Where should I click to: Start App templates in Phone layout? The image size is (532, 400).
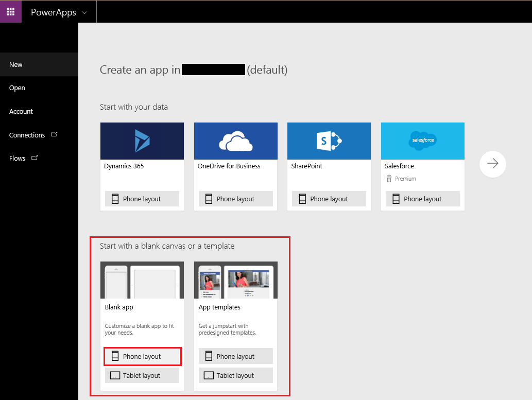235,356
